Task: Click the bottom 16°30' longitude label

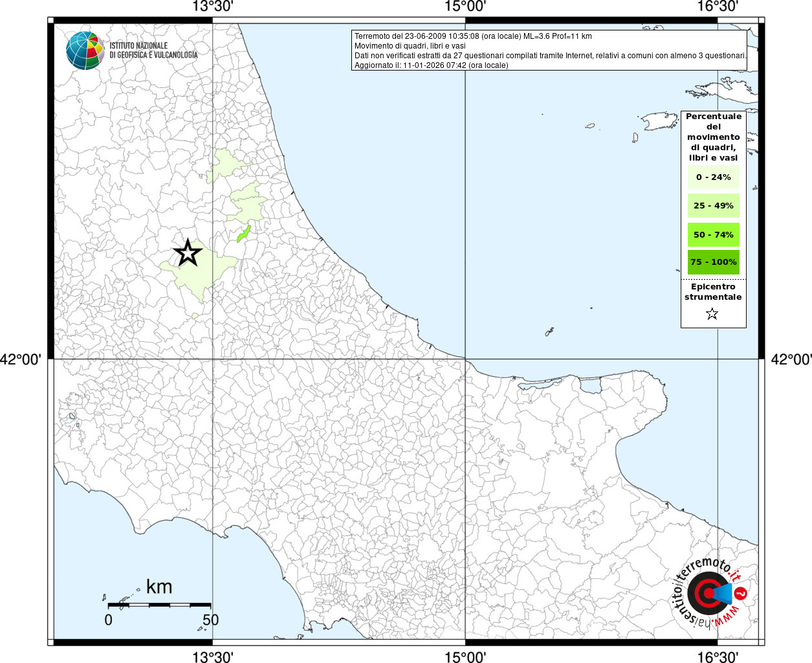Action: [x=718, y=657]
